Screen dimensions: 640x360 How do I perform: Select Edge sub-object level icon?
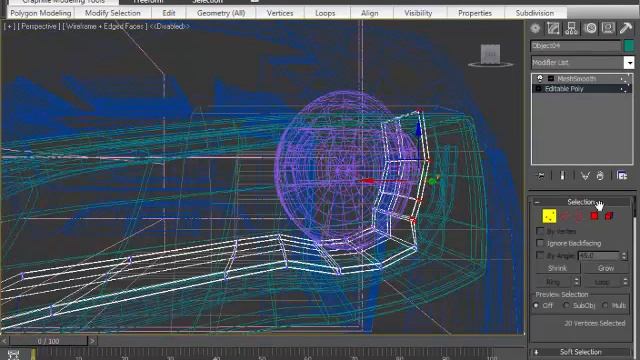(565, 216)
